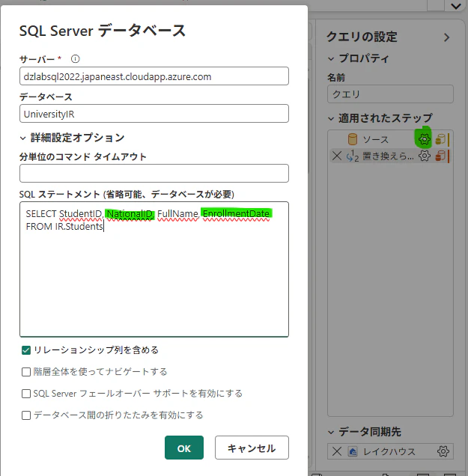The image size is (468, 476).
Task: Click the top-right chevron down arrow
Action: tap(456, 6)
